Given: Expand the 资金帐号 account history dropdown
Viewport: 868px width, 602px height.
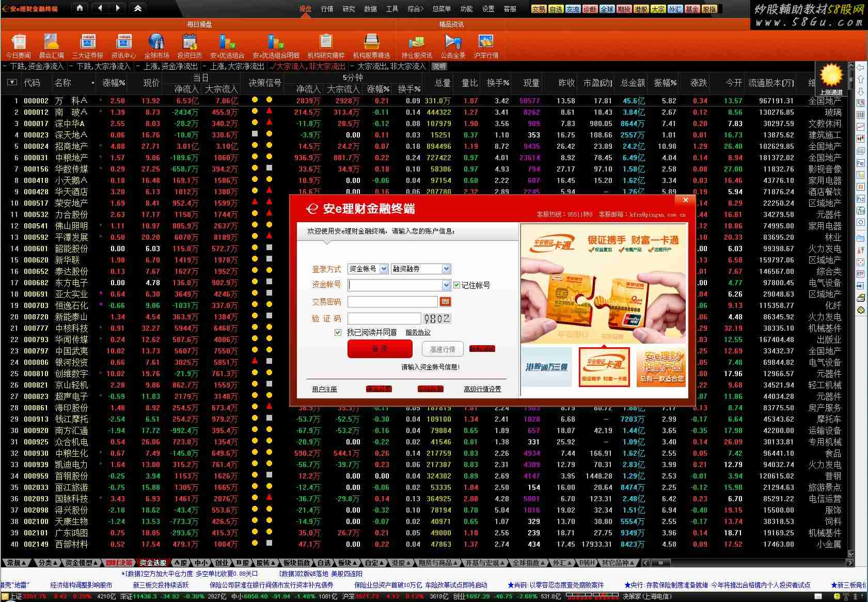Looking at the screenshot, I should coord(447,285).
